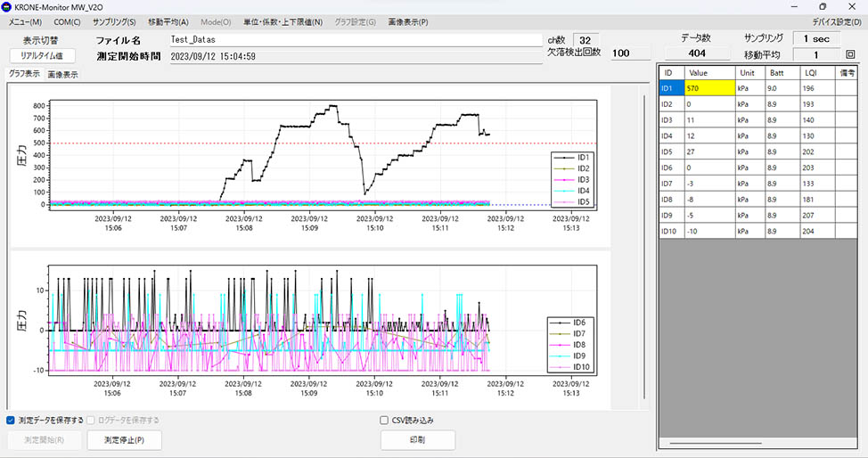The width and height of the screenshot is (868, 458).
Task: Click ID5 legend entry in upper graph
Action: tap(572, 202)
